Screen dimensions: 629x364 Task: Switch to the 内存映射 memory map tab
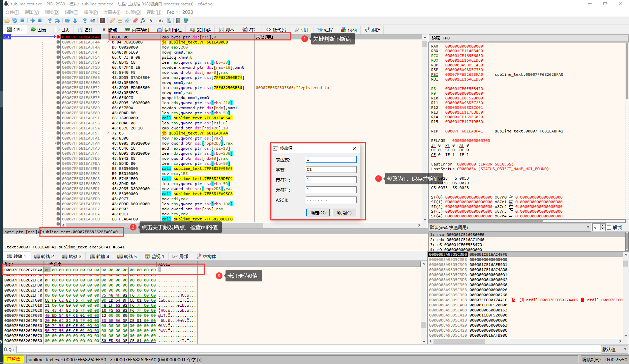pyautogui.click(x=137, y=30)
